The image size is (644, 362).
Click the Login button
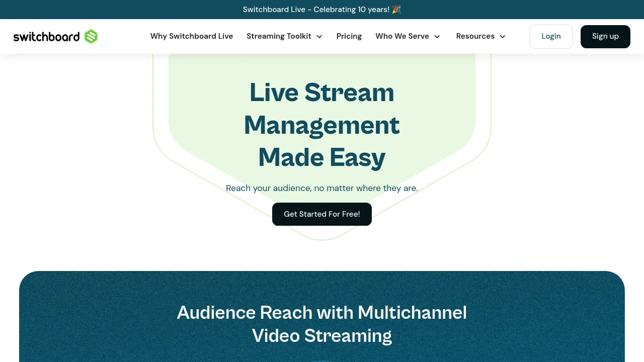point(551,36)
